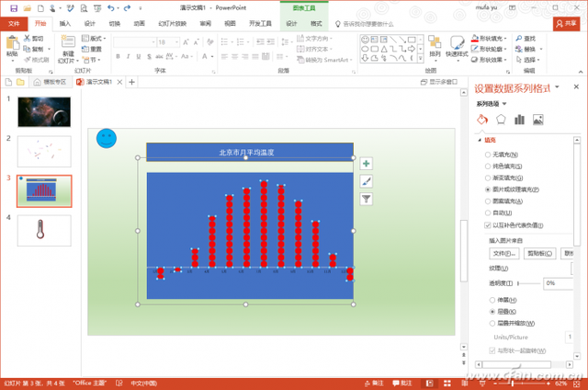Select the Gradient fill (渐变填充) radio button
This screenshot has height=390, width=588.
point(488,178)
